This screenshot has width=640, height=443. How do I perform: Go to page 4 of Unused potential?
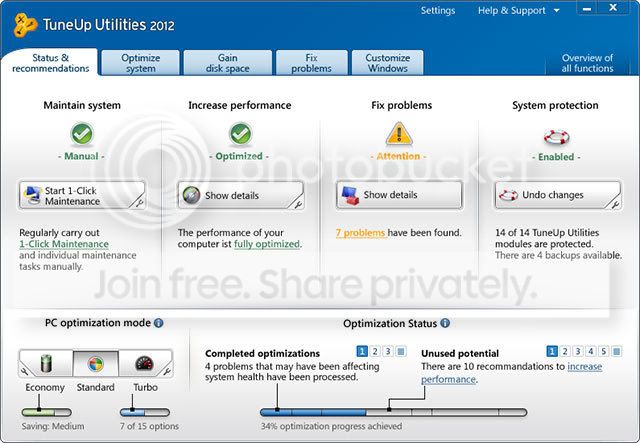[591, 351]
